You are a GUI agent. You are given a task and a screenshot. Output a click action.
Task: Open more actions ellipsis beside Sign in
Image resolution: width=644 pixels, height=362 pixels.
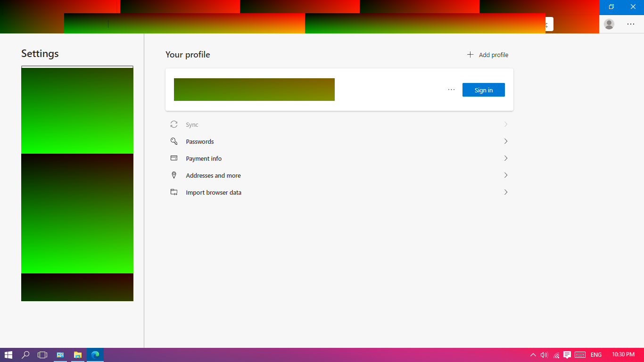452,90
